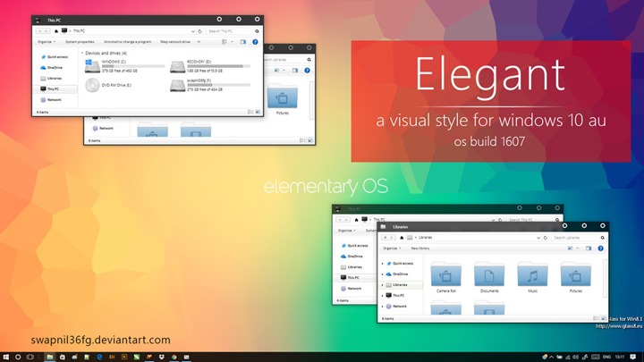Click New library in lower Libraries window
The image size is (644, 362).
420,248
